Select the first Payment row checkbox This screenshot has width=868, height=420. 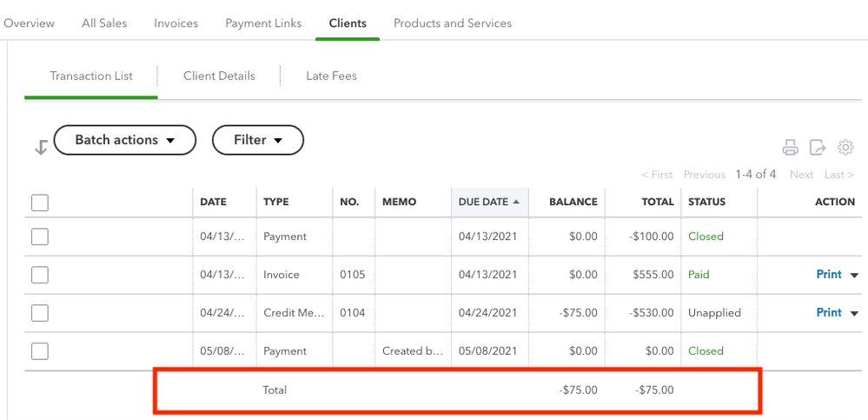(x=40, y=237)
